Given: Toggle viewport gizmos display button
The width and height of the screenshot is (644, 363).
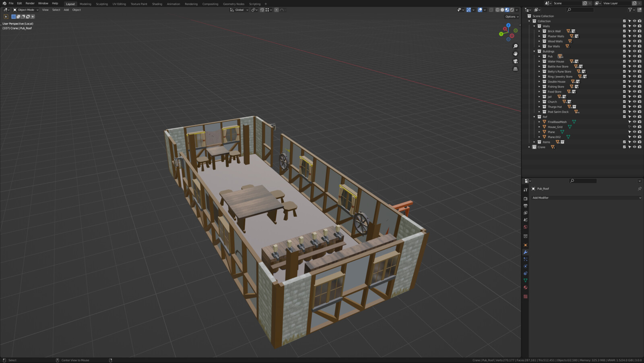Looking at the screenshot, I should click(469, 10).
